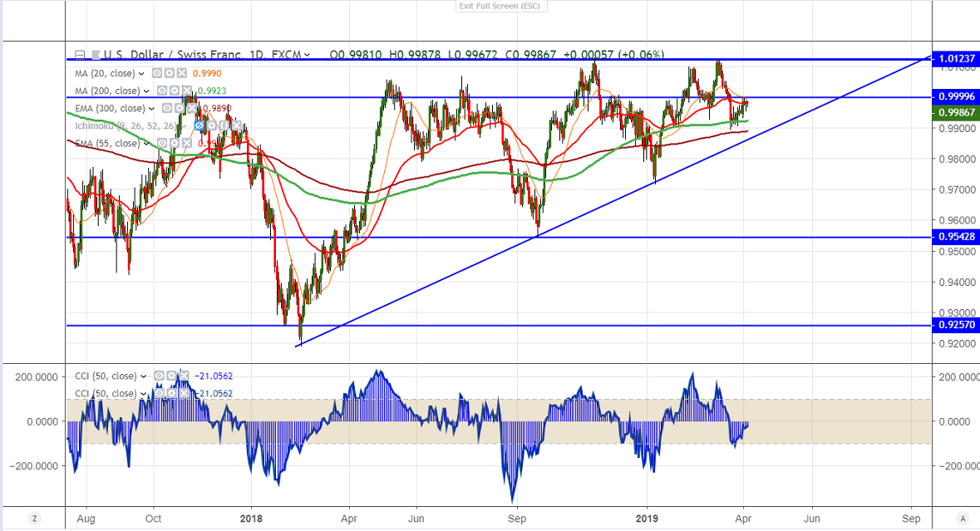The width and height of the screenshot is (980, 531).
Task: Open settings for EMA (55, close)
Action: 175,143
